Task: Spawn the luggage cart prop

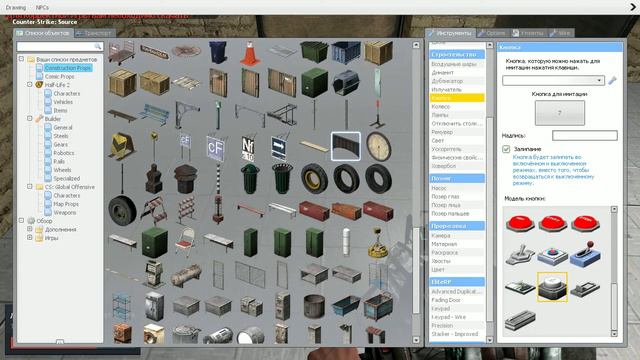Action: (x=122, y=52)
